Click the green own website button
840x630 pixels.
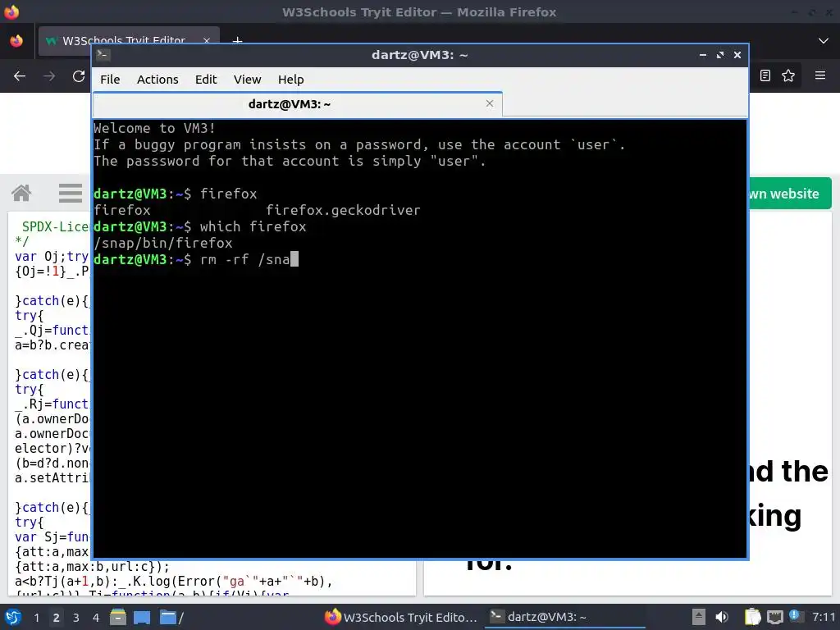(790, 194)
